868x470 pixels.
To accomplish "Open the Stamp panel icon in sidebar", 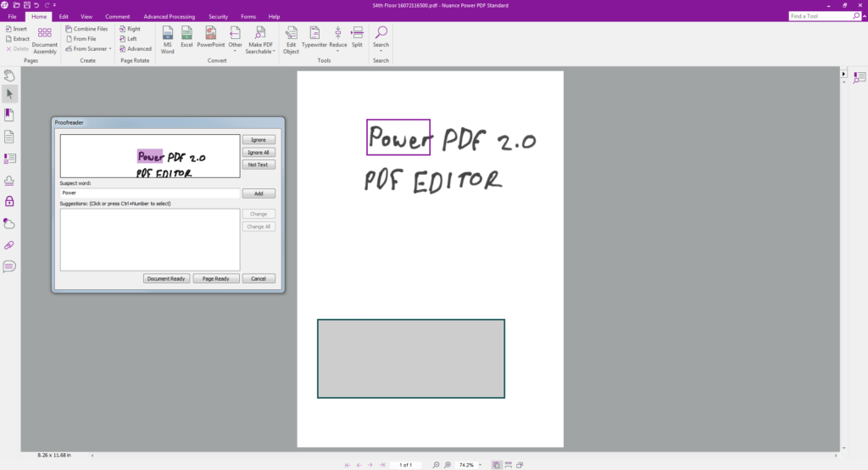I will (9, 181).
